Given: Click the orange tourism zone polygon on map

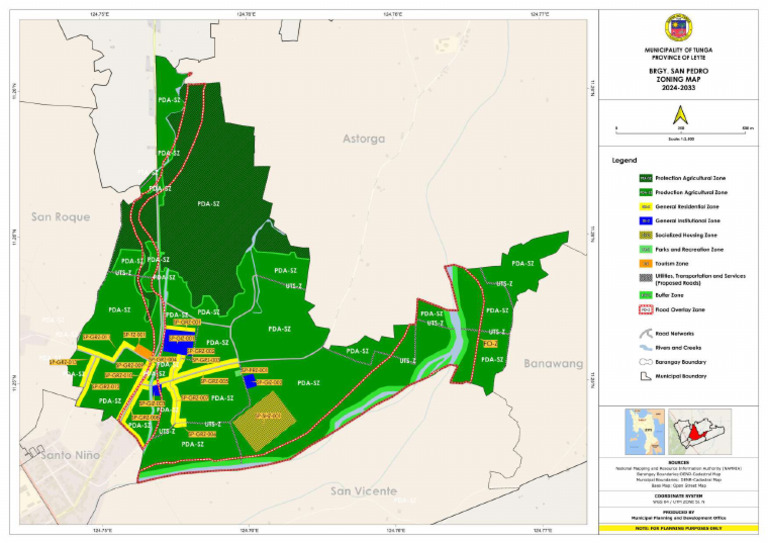Looking at the screenshot, I should (144, 352).
